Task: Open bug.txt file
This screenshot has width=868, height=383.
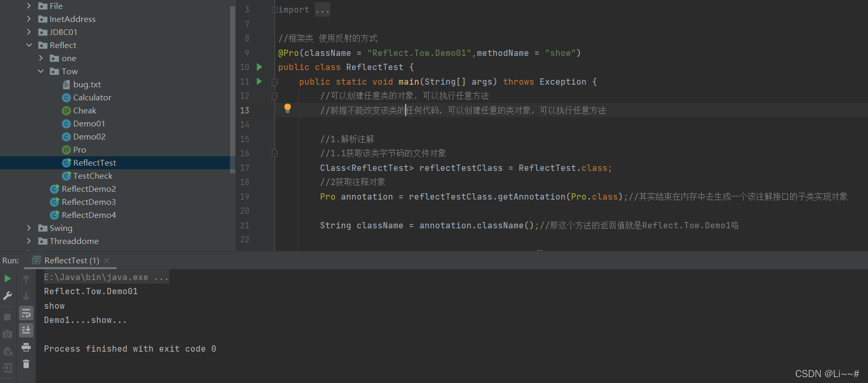Action: pos(87,84)
